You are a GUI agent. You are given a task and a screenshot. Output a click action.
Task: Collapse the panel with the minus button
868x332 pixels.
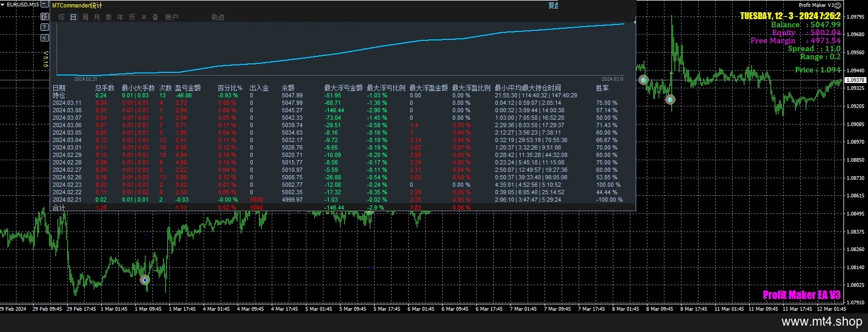click(45, 5)
